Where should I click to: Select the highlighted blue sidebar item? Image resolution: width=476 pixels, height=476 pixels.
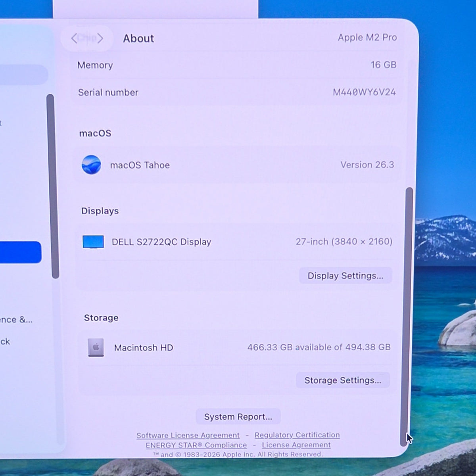pos(21,252)
